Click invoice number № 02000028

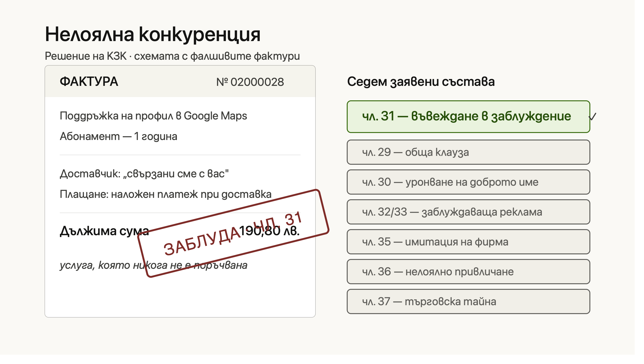pyautogui.click(x=250, y=82)
